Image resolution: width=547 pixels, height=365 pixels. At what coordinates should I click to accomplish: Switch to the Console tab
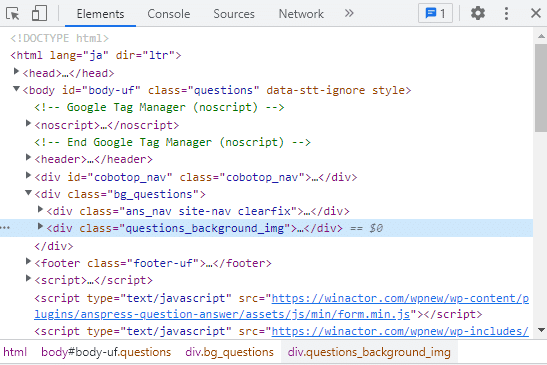pos(168,14)
